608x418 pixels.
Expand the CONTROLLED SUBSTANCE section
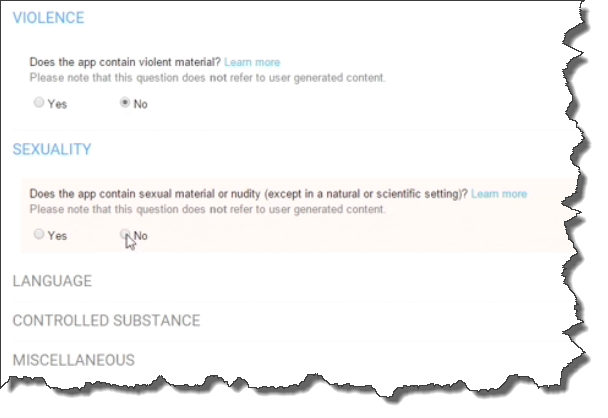tap(107, 320)
